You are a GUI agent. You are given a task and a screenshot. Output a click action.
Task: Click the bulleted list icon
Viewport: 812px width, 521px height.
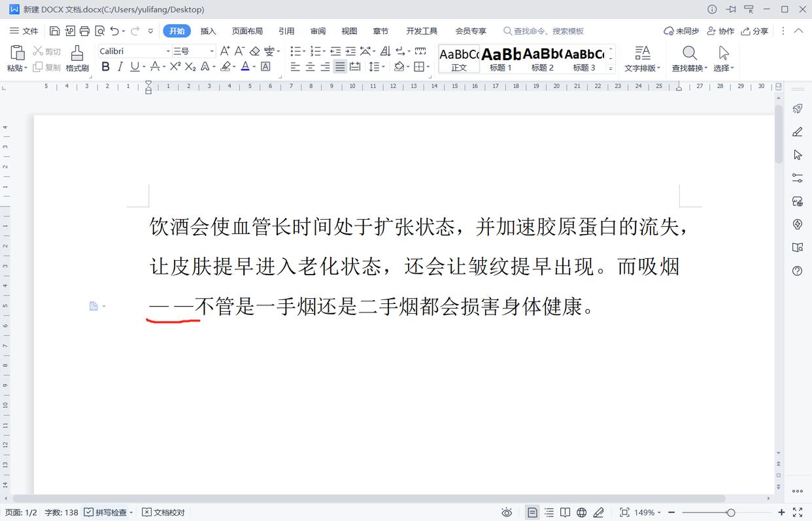point(296,51)
